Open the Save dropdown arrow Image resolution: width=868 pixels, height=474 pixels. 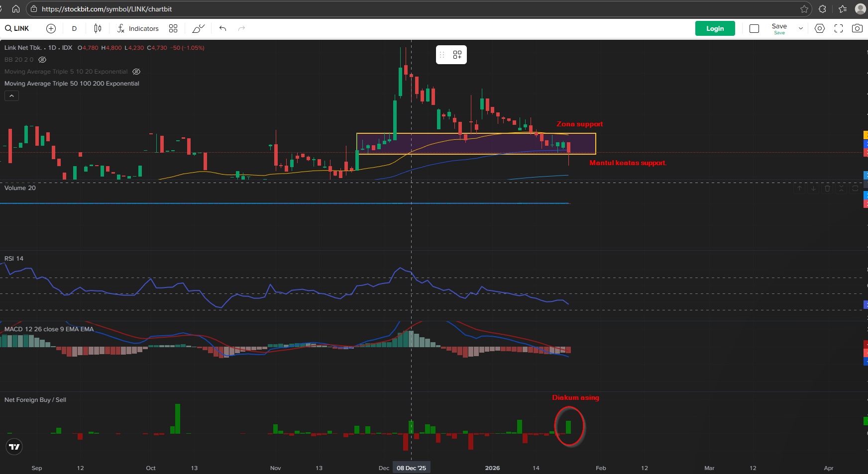[x=800, y=29]
